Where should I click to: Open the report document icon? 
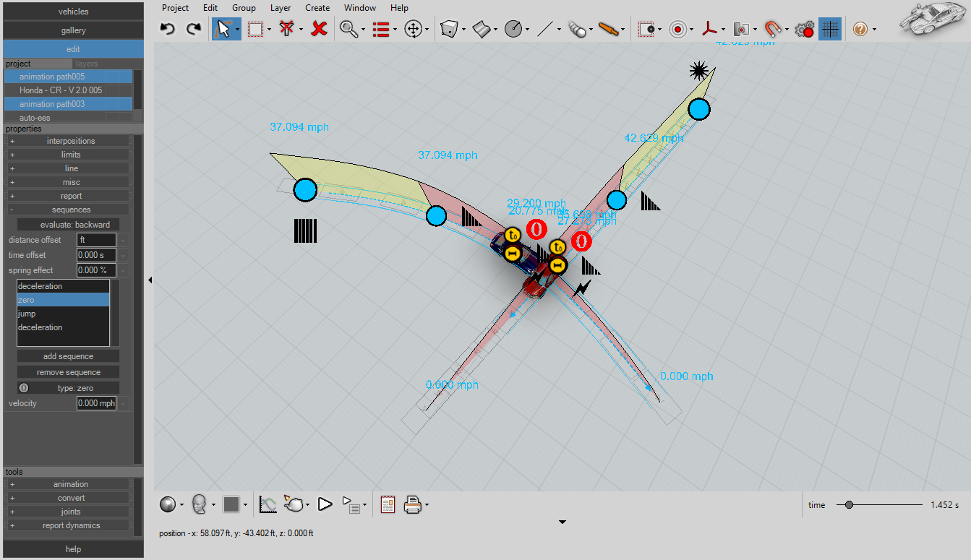(x=388, y=504)
